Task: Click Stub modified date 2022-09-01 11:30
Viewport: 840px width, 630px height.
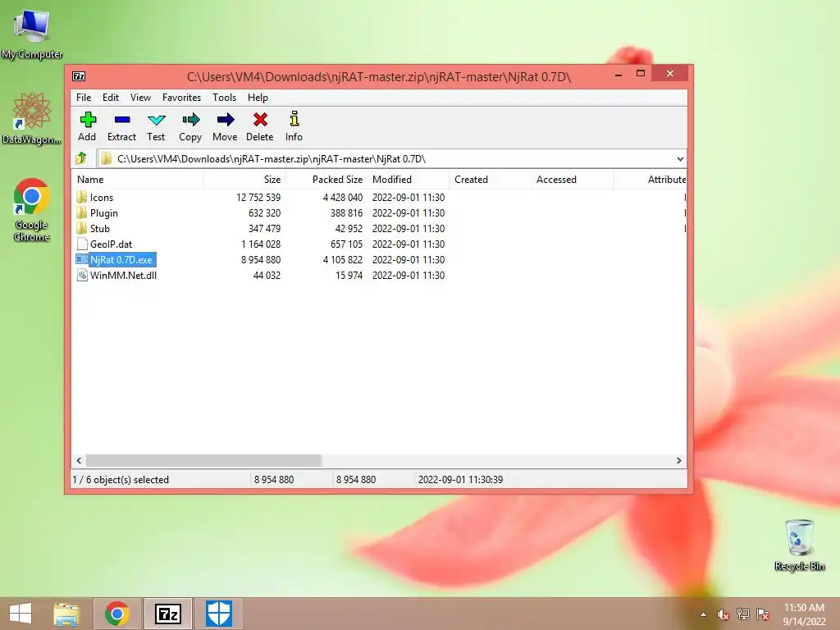Action: (409, 228)
